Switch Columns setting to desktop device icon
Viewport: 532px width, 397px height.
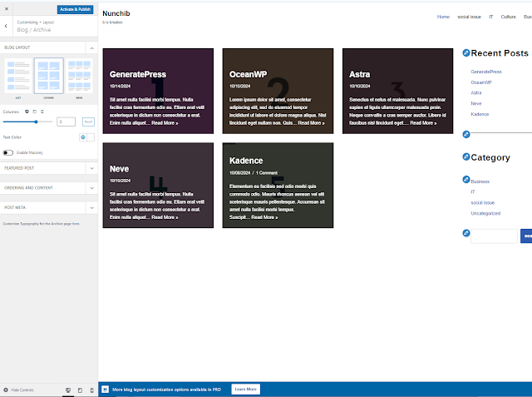27,112
